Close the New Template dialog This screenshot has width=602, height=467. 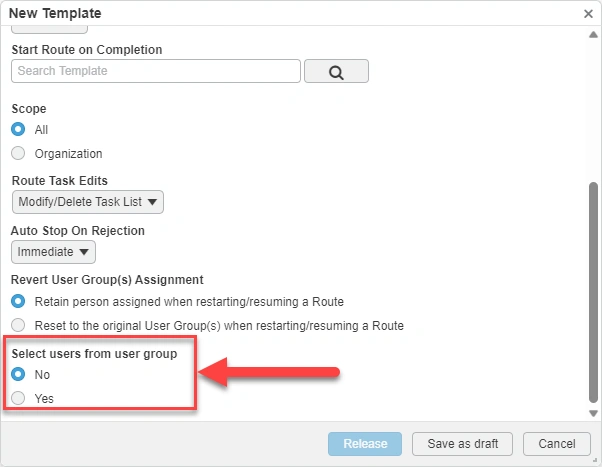(589, 14)
